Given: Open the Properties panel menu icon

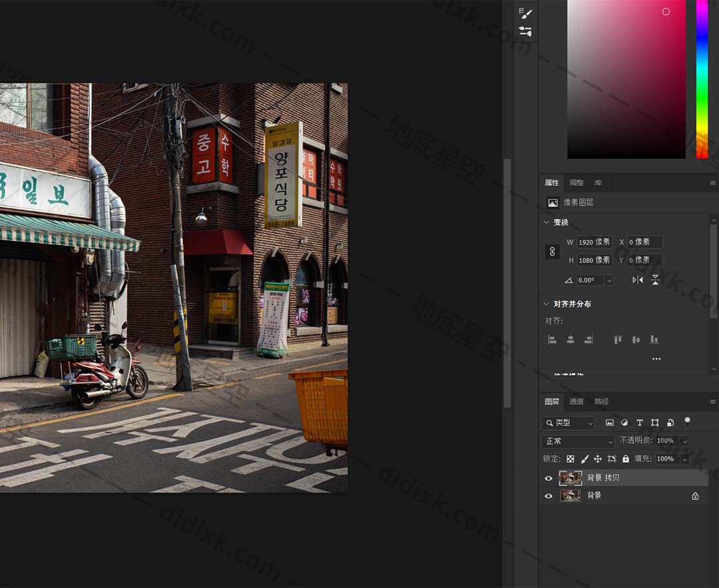Looking at the screenshot, I should 712,182.
